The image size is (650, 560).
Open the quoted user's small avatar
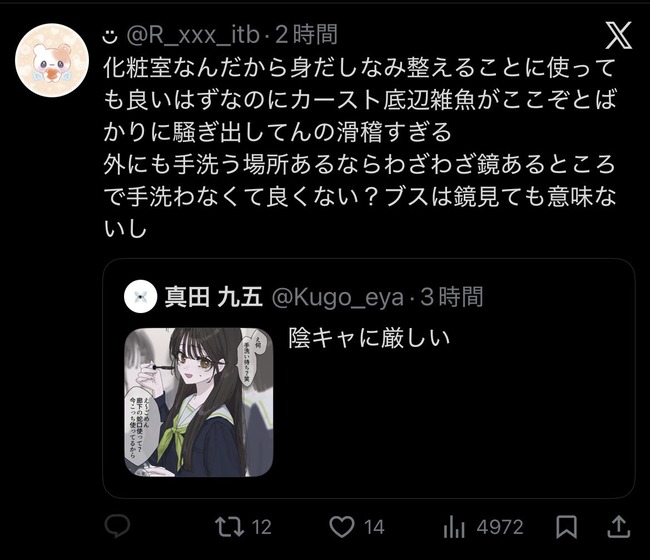tap(140, 296)
